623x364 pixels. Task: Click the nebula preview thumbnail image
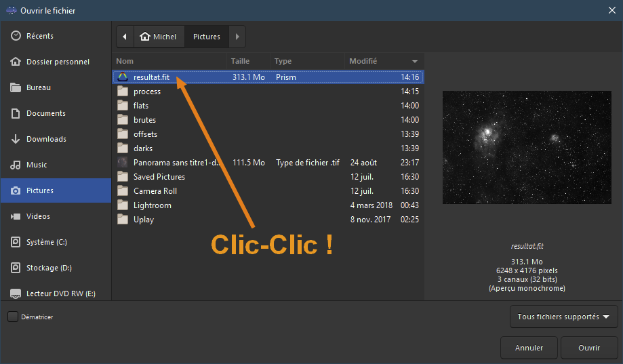[527, 147]
